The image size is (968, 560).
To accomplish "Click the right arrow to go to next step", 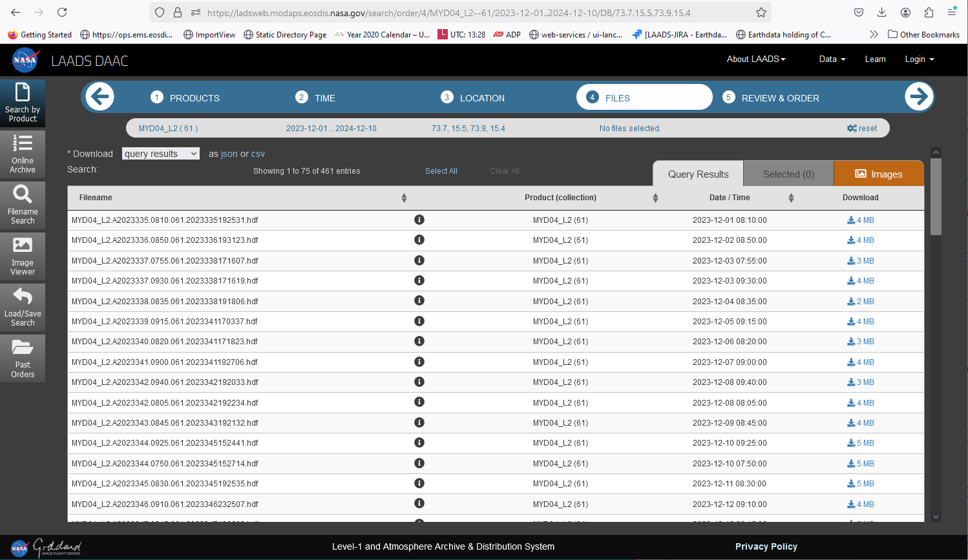I will point(918,97).
